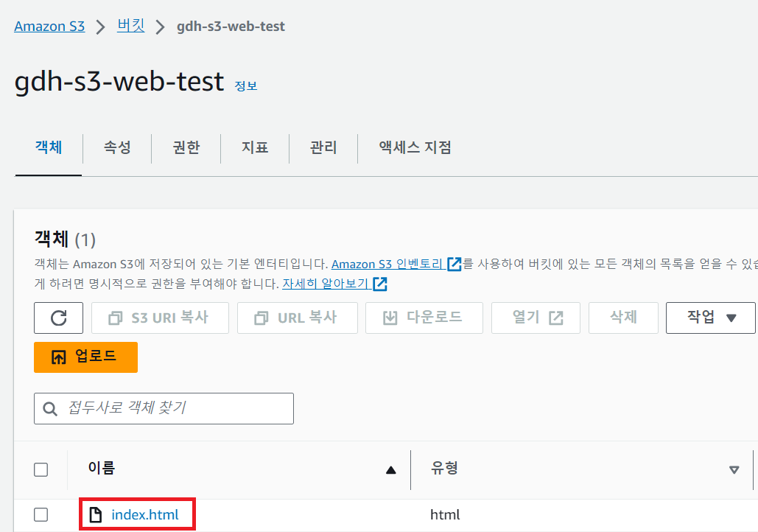Check the index.html row checkbox
Viewport: 758px width, 532px height.
[x=41, y=514]
